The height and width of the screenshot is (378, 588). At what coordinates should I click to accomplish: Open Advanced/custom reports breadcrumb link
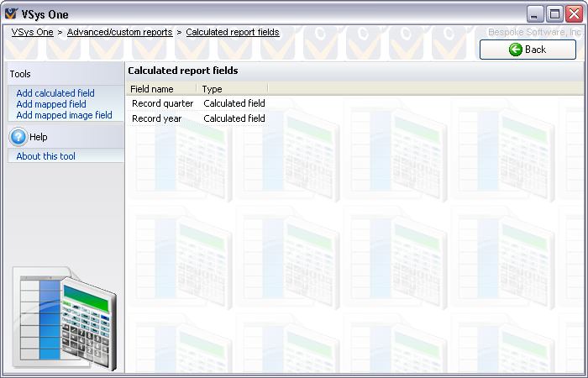tap(119, 33)
